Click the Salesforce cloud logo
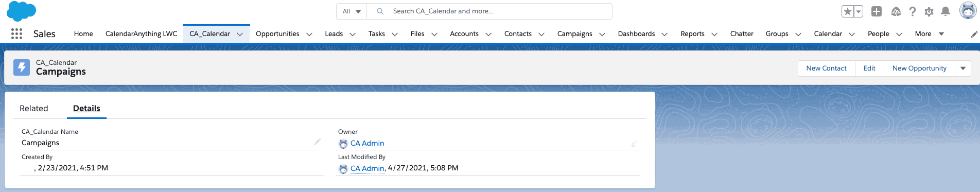The width and height of the screenshot is (980, 192). [x=22, y=11]
